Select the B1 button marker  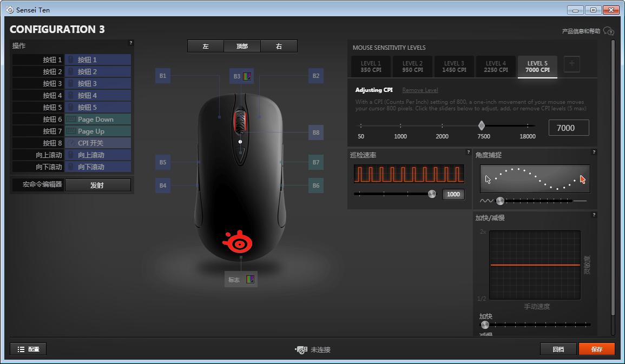point(163,76)
